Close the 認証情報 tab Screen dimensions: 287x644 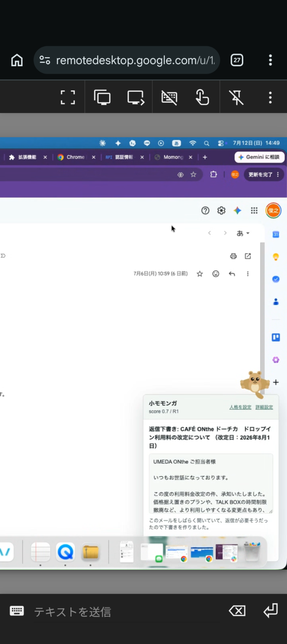tap(142, 157)
